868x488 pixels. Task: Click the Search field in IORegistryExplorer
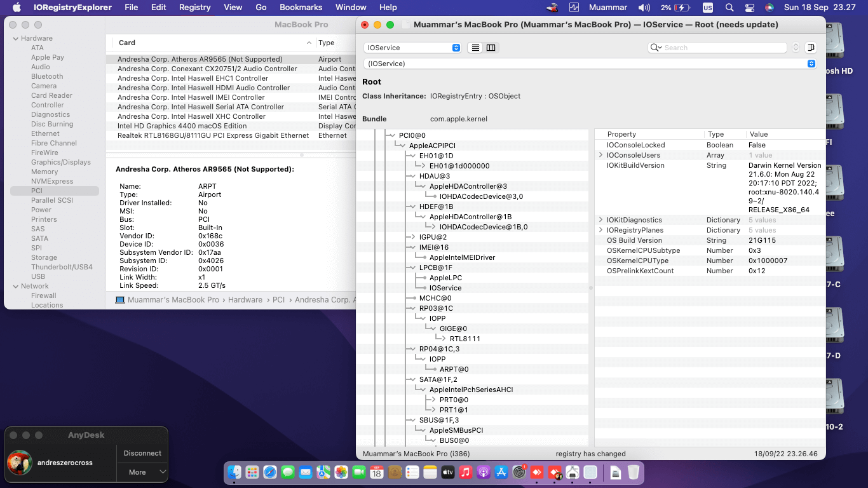coord(717,48)
